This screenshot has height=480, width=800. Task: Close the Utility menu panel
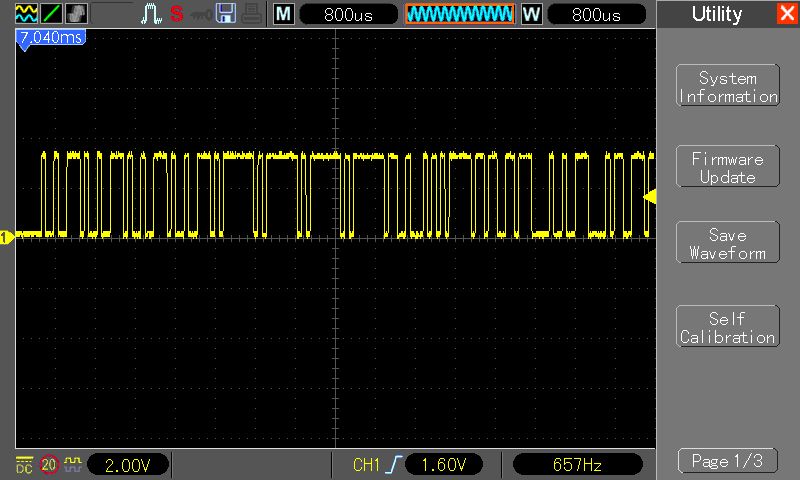[x=787, y=14]
